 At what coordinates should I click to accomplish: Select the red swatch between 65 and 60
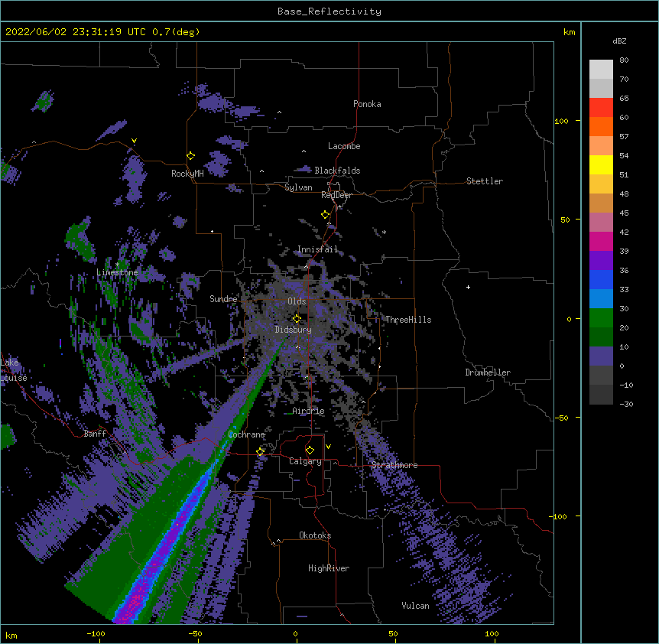601,108
